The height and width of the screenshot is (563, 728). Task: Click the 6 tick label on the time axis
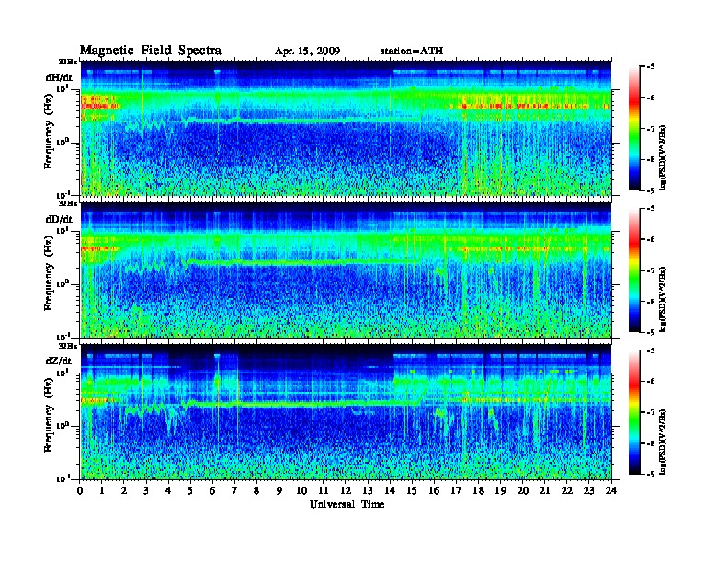tap(212, 490)
